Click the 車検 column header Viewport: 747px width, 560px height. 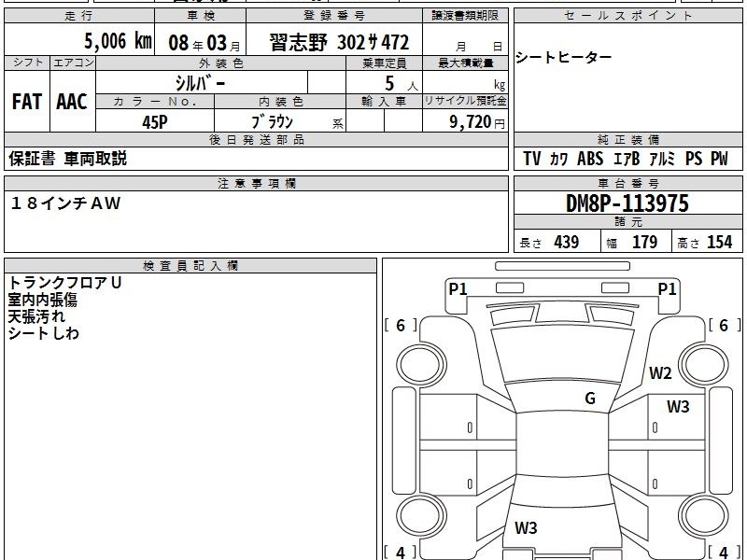coord(201,16)
